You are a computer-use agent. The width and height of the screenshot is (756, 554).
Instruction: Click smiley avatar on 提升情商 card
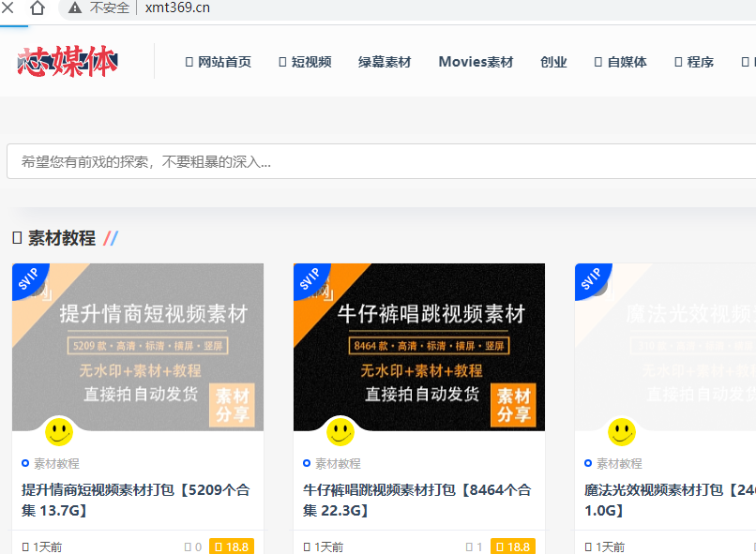59,432
